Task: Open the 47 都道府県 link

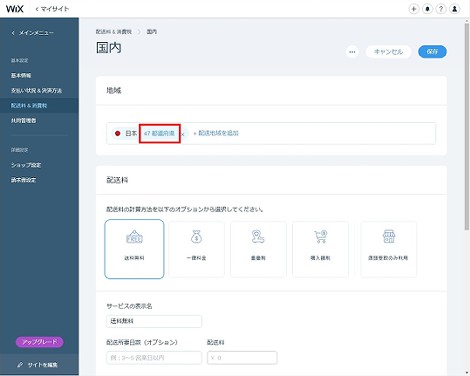Action: (x=160, y=133)
